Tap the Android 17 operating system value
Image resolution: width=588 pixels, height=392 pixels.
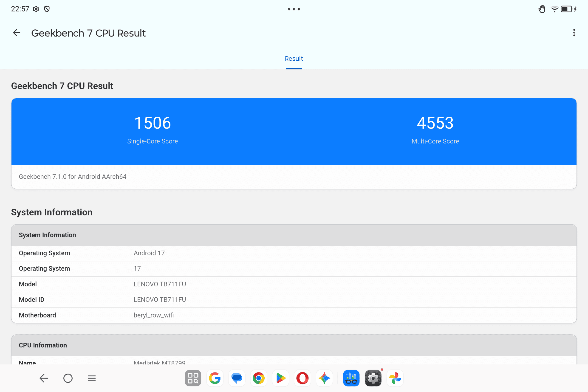(149, 253)
